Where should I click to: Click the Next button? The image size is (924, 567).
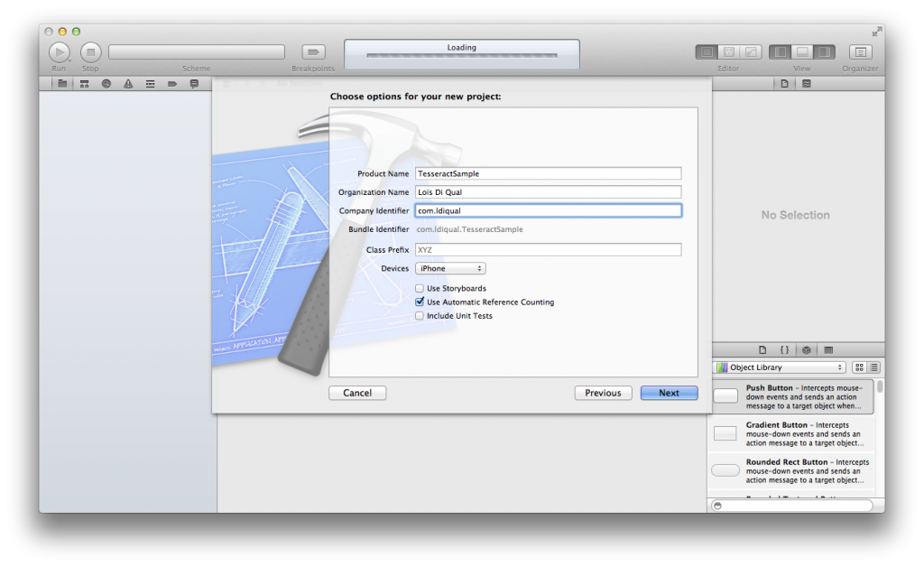pos(670,393)
